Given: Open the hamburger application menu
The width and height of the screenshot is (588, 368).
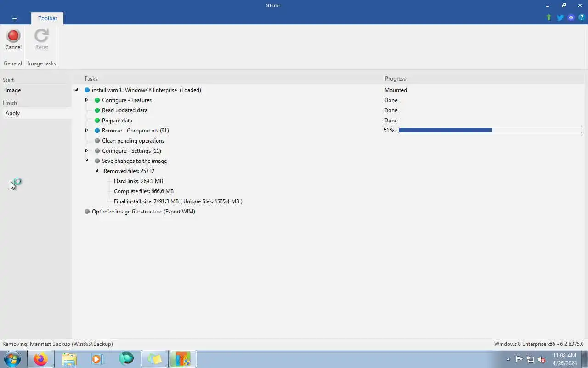Looking at the screenshot, I should [x=14, y=18].
